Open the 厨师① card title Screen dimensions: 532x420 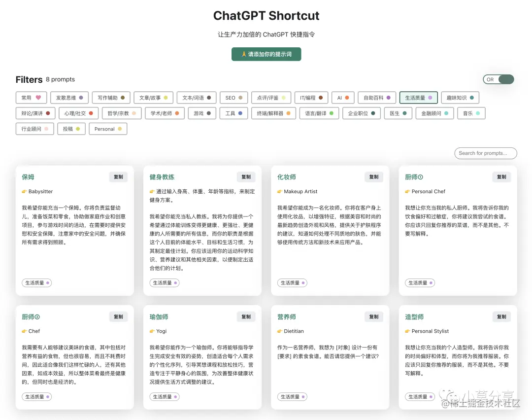point(414,177)
